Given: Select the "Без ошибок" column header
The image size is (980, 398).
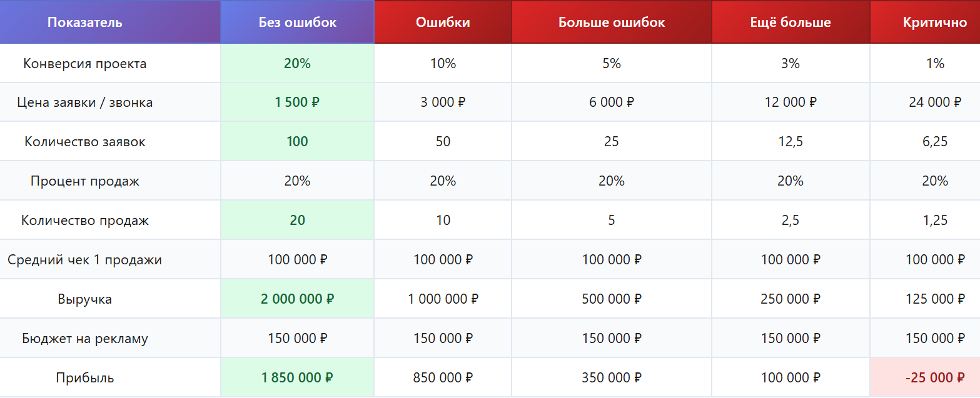Looking at the screenshot, I should click(298, 22).
